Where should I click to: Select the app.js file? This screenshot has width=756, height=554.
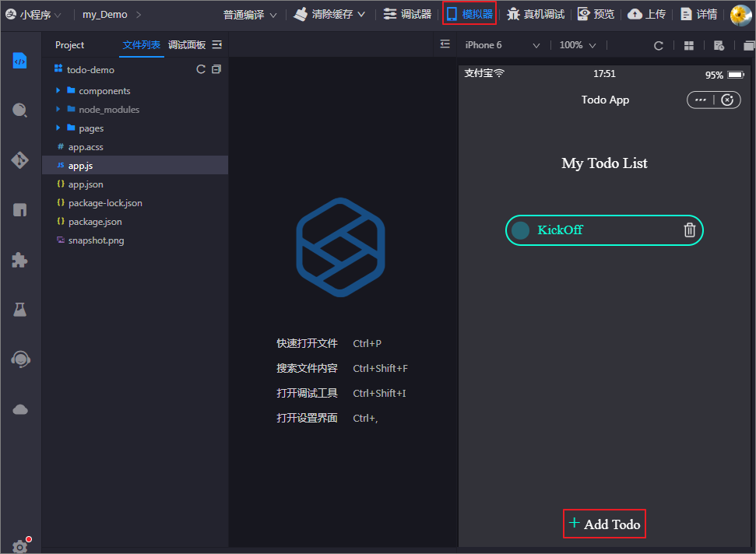tap(135, 165)
